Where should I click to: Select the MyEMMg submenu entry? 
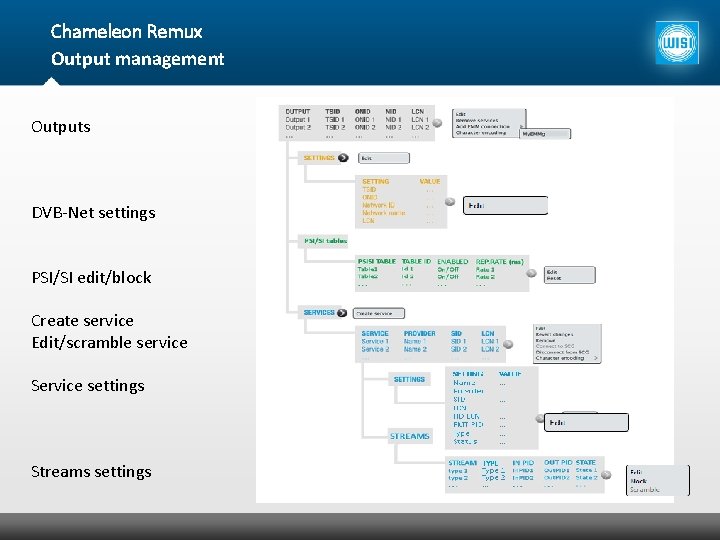[545, 134]
